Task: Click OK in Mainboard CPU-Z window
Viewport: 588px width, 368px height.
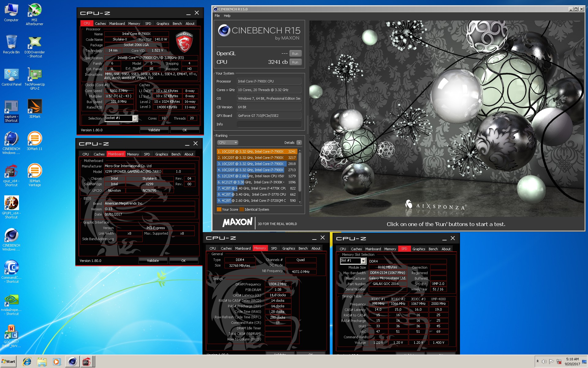Action: [x=183, y=261]
